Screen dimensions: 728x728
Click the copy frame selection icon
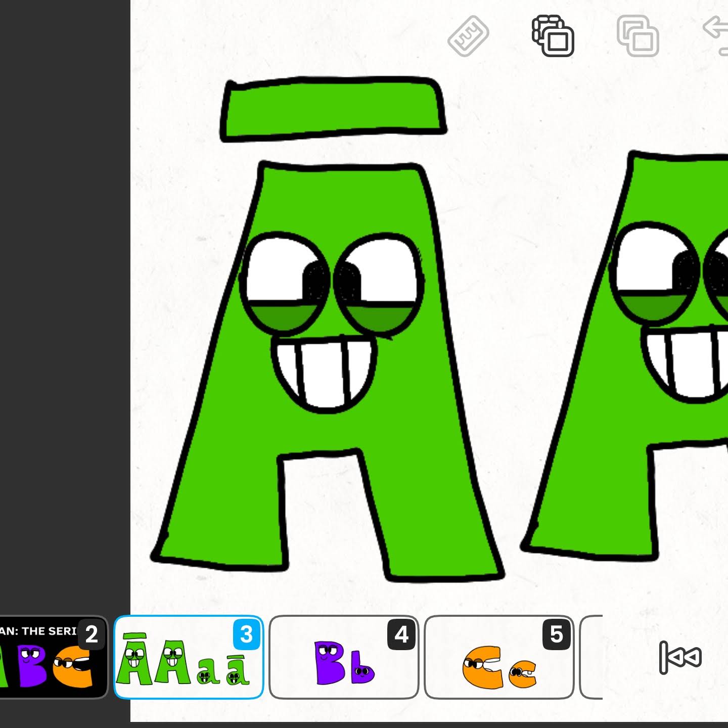(553, 36)
